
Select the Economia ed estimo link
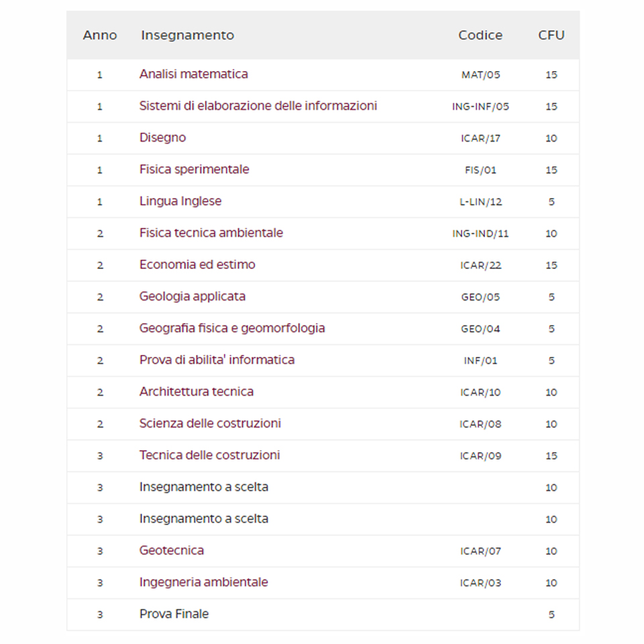click(197, 264)
